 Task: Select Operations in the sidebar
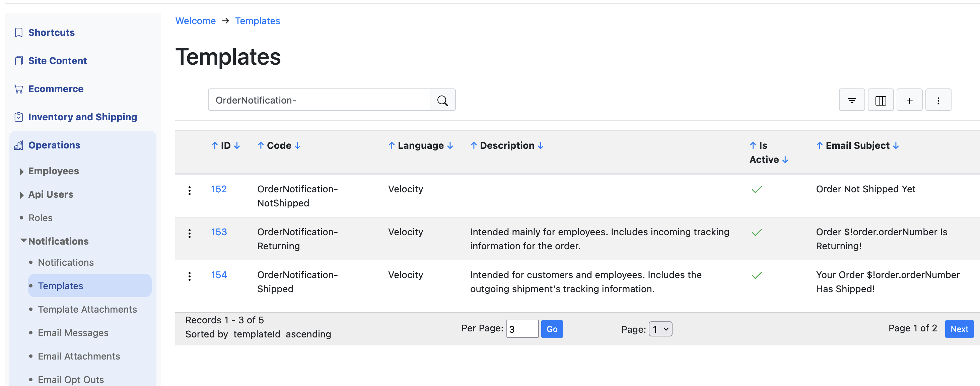54,145
